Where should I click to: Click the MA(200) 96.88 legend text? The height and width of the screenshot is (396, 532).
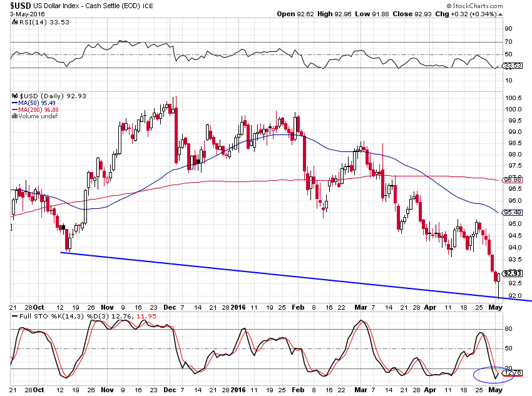click(x=38, y=109)
